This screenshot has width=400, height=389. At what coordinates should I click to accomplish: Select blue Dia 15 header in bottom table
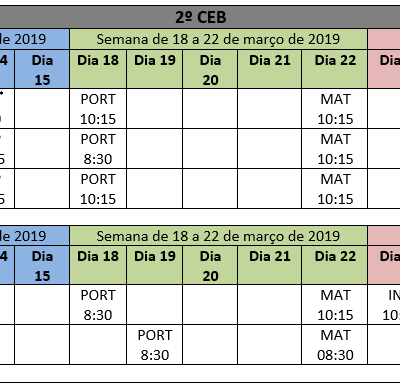pos(42,265)
